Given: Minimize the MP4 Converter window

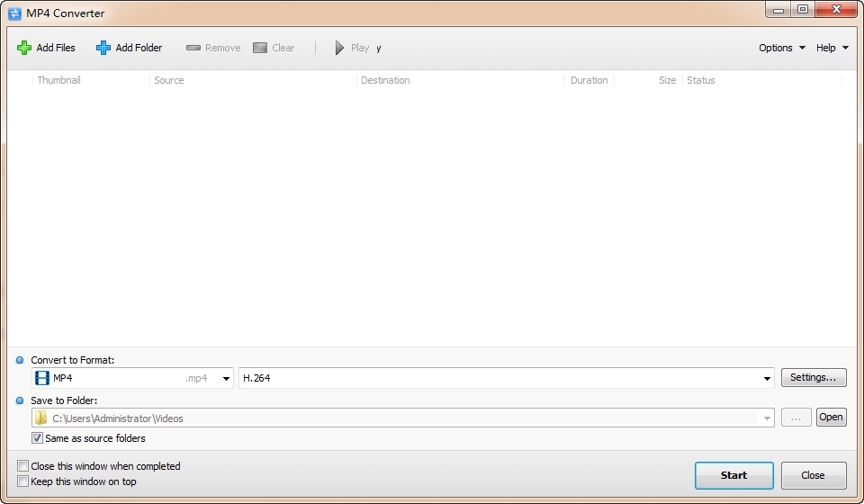Looking at the screenshot, I should tap(778, 9).
